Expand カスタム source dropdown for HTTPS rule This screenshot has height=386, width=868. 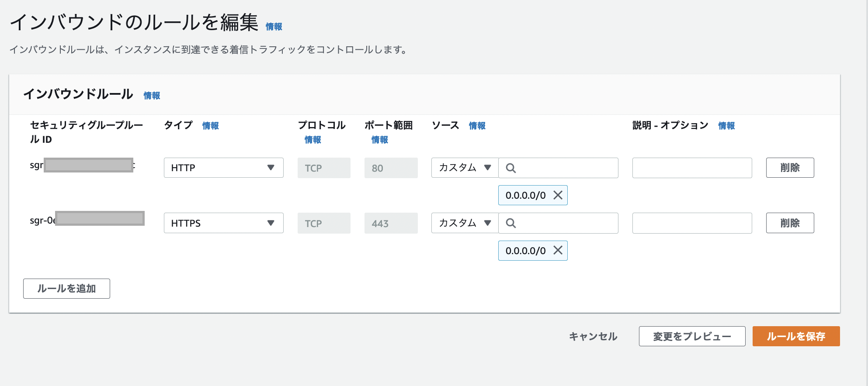coord(465,223)
